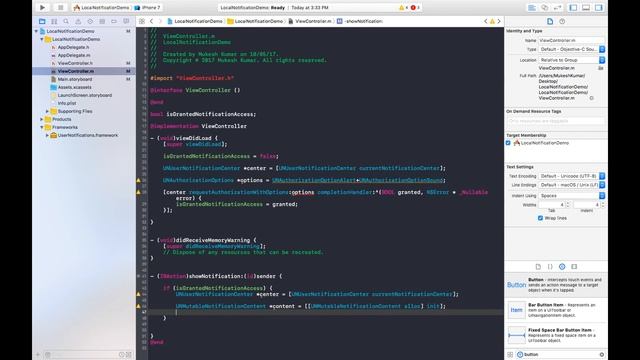Viewport: 640px width, 360px height.
Task: Show the Debug navigator
Action: [102, 21]
